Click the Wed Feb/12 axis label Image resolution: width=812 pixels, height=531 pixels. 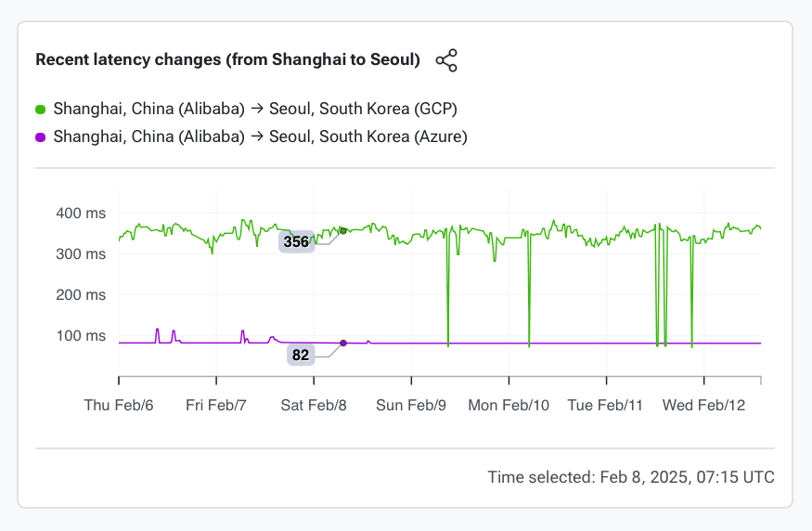click(703, 406)
